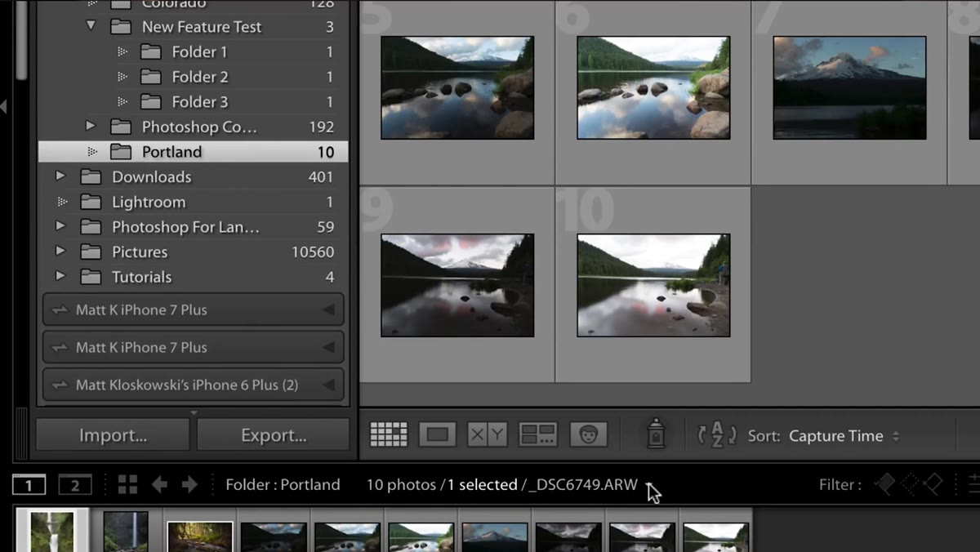Open Survey view icon
The height and width of the screenshot is (552, 980).
tap(538, 434)
